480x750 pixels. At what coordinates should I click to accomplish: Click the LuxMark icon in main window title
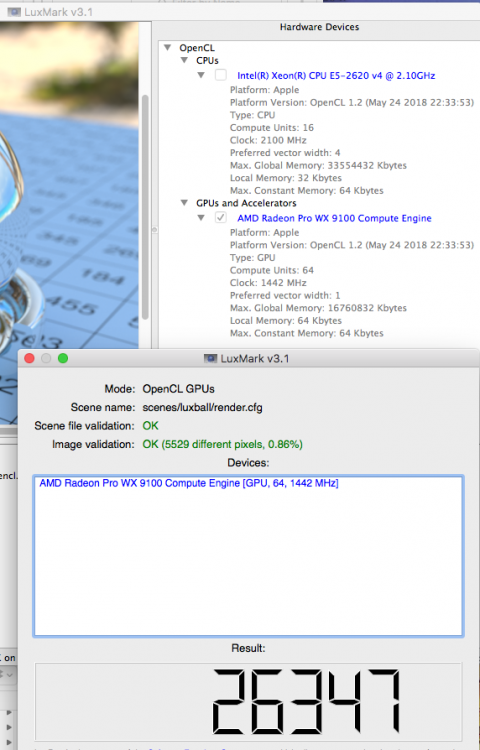pos(14,12)
